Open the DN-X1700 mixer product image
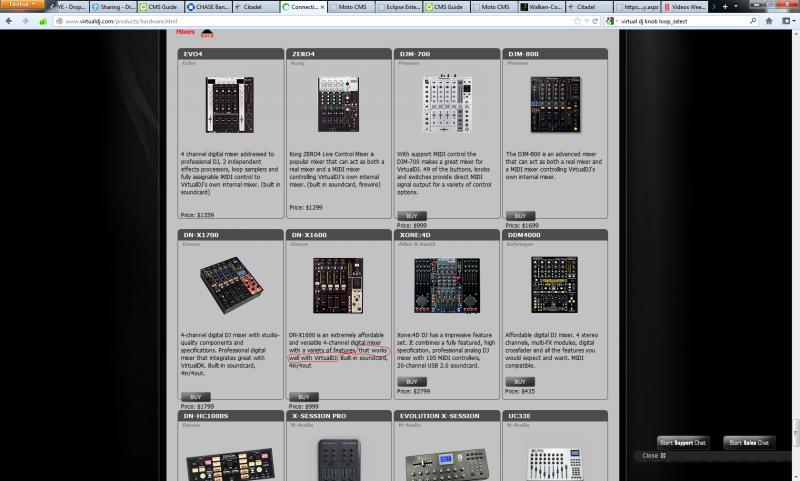This screenshot has width=800, height=481. click(231, 285)
